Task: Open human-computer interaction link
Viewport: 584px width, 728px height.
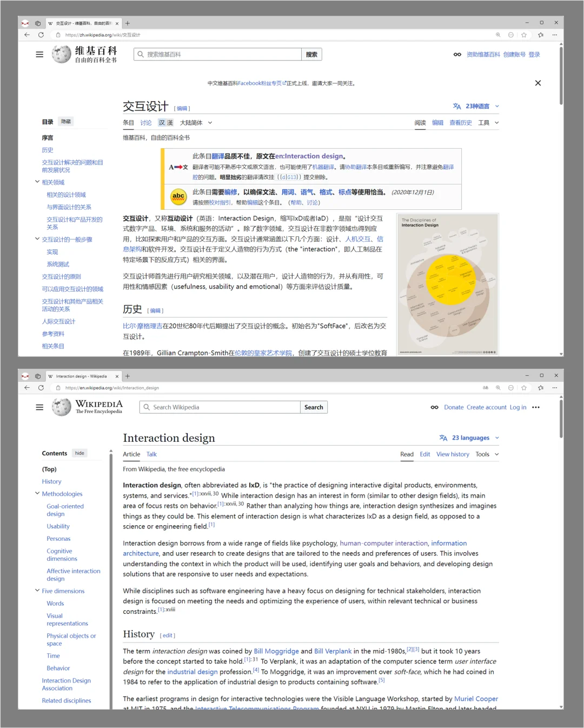Action: [x=383, y=543]
